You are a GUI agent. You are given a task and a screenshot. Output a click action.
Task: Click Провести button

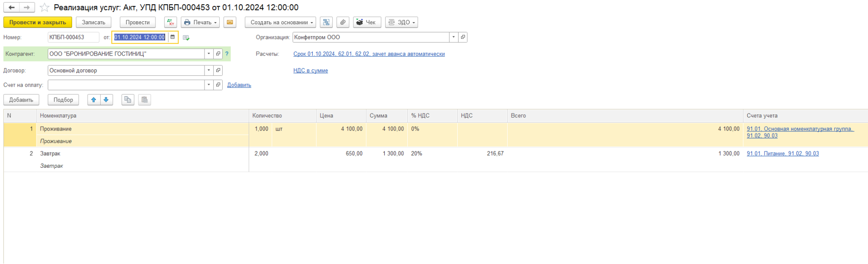pos(138,22)
